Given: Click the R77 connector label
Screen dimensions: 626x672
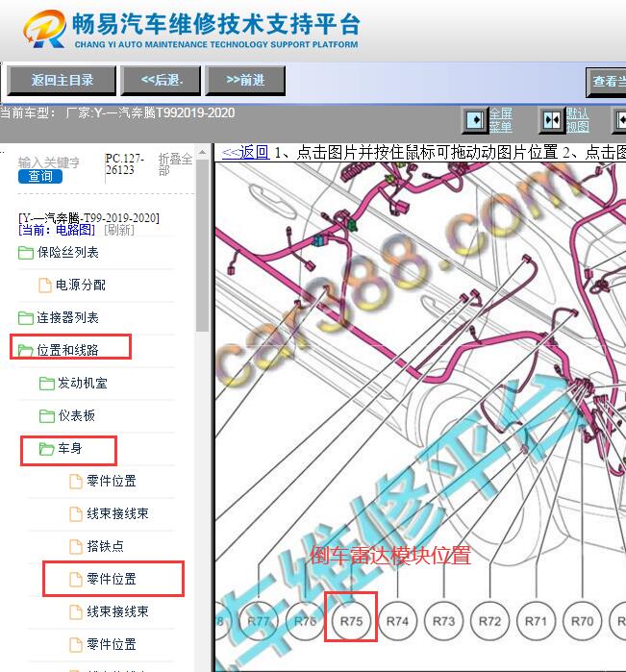Looking at the screenshot, I should (259, 621).
